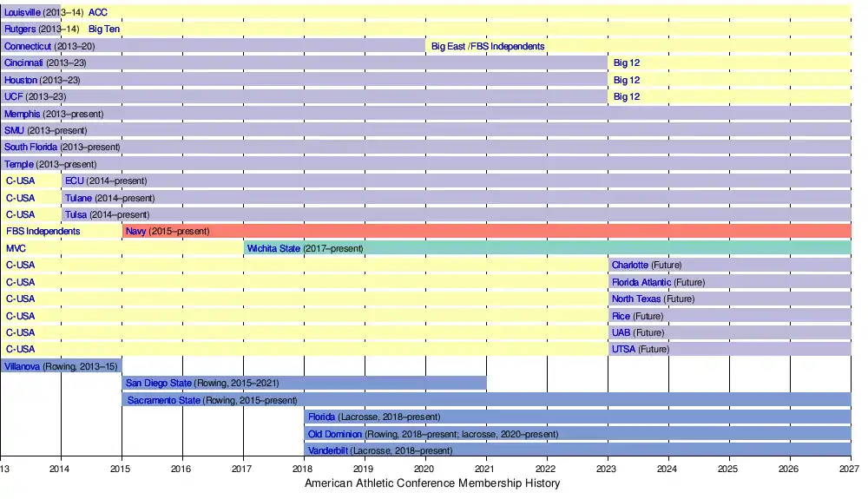The height and width of the screenshot is (499, 868).
Task: Open the UCF link
Action: point(13,96)
